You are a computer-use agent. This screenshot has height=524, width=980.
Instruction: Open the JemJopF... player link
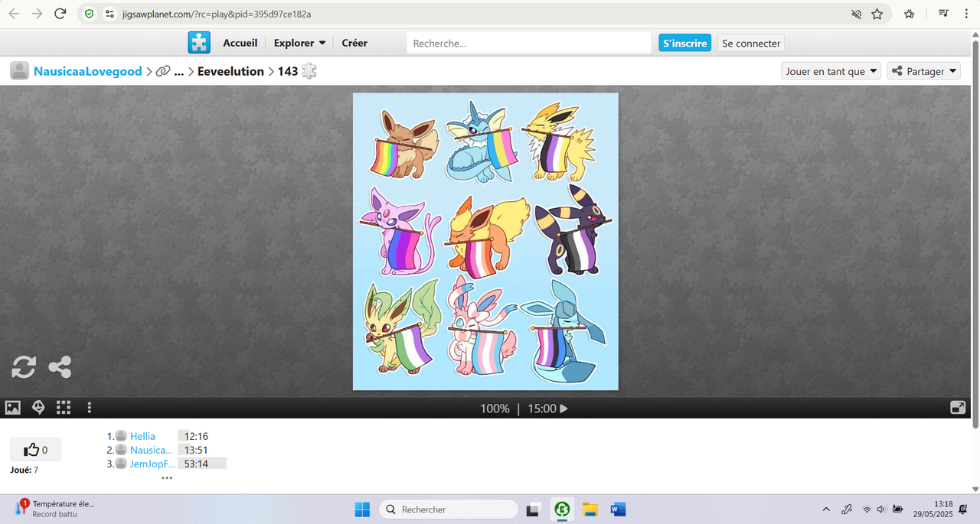pos(153,464)
